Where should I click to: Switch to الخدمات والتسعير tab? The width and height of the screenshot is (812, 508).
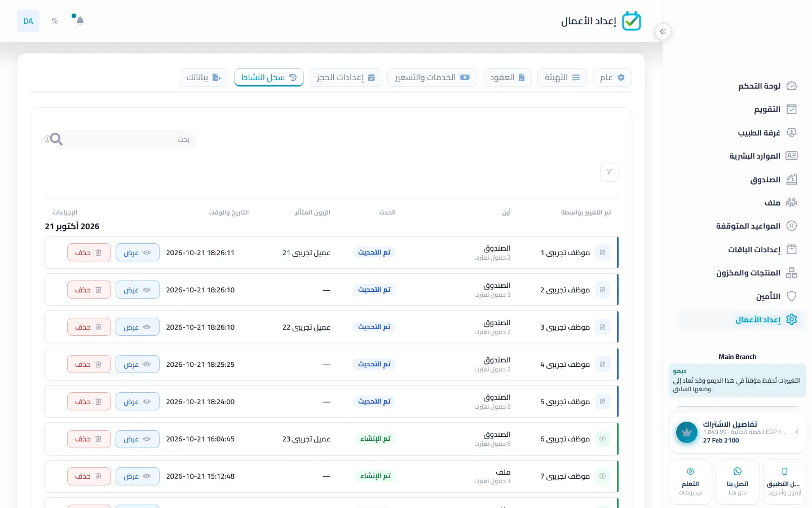(432, 77)
